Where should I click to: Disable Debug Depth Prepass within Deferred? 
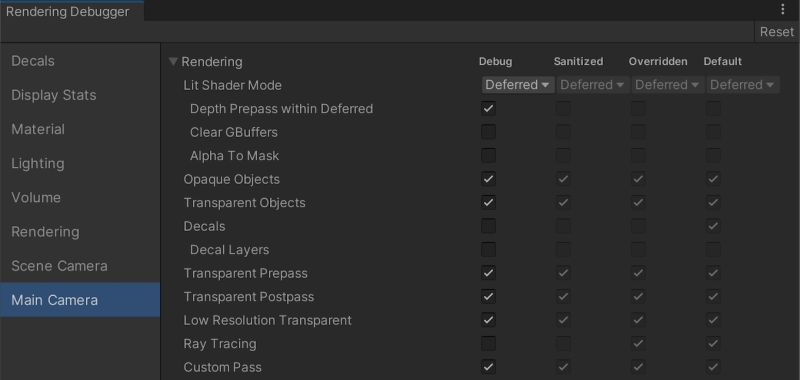click(488, 108)
